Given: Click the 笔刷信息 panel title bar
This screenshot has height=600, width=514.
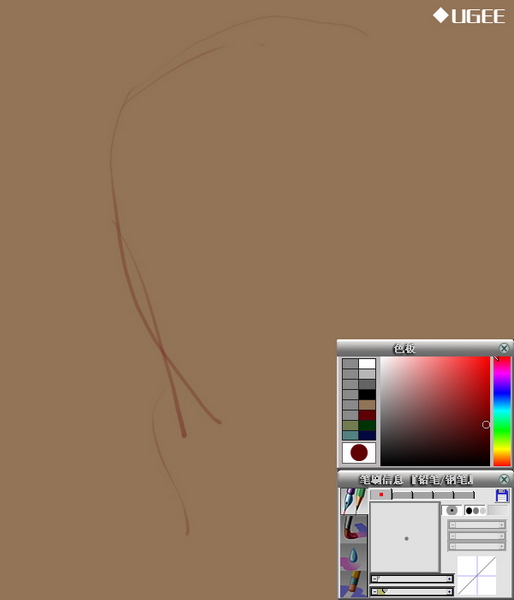Looking at the screenshot, I should [417, 479].
